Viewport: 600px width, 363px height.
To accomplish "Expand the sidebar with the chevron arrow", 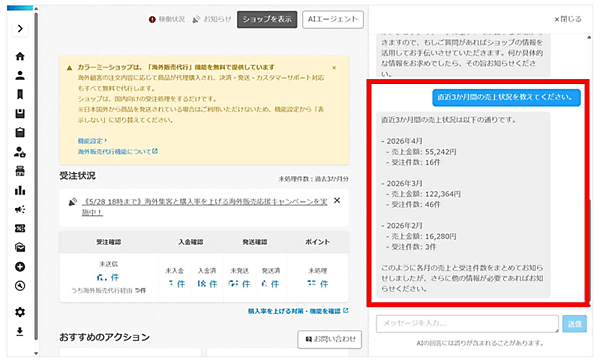I will (x=20, y=29).
